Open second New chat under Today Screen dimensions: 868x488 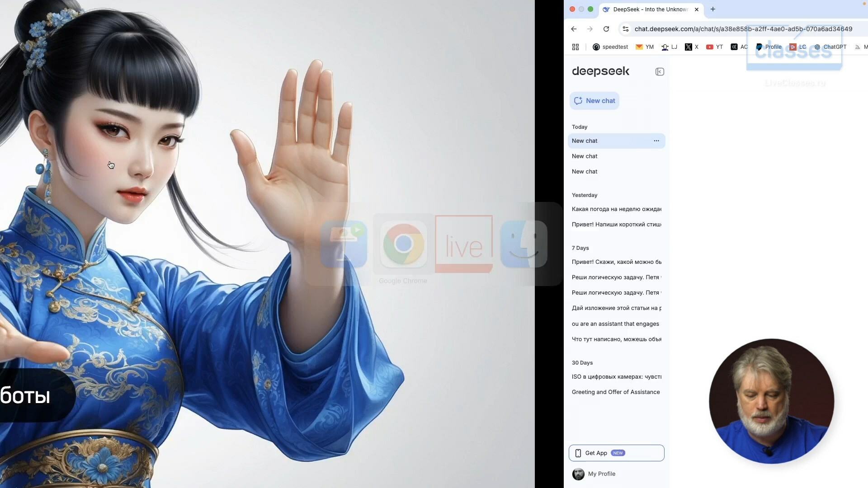click(617, 156)
